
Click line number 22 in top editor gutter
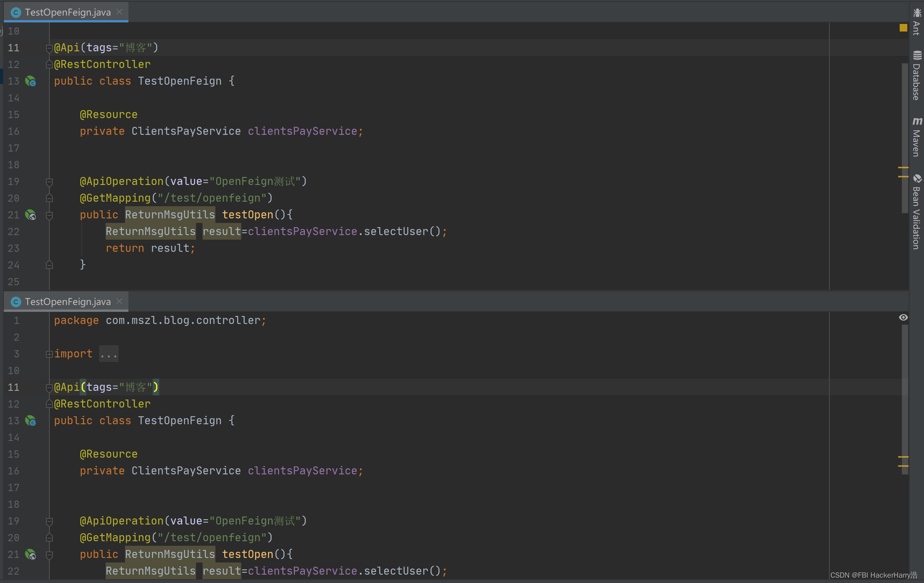[x=13, y=232]
